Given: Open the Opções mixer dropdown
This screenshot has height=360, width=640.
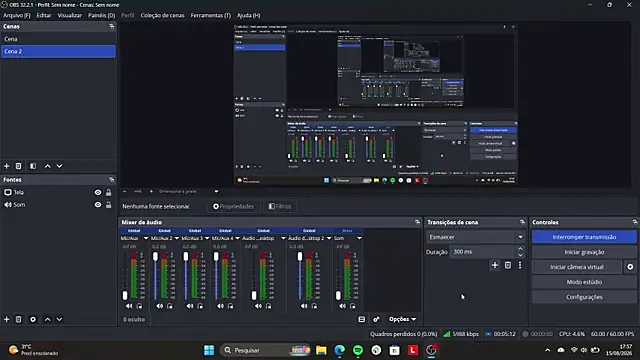Looking at the screenshot, I should pyautogui.click(x=402, y=319).
